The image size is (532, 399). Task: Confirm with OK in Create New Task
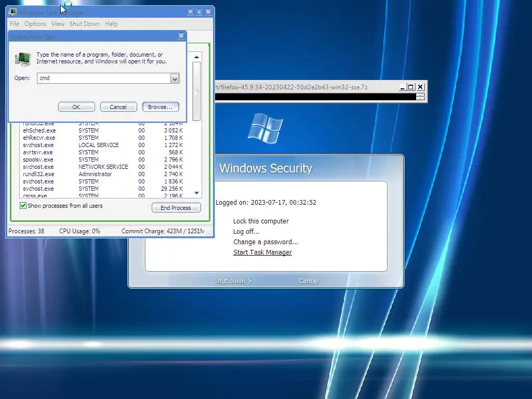(x=76, y=107)
